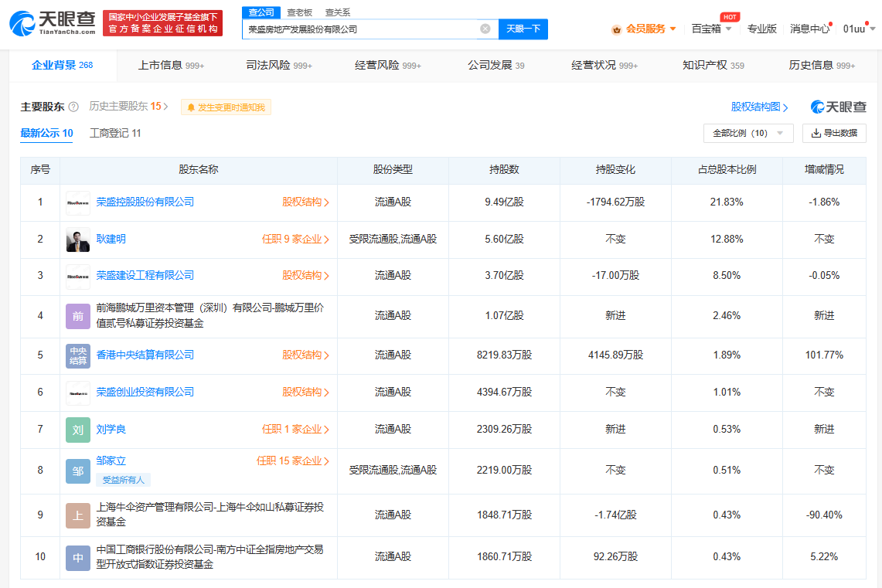The image size is (882, 588).
Task: Open the 全部比例 (10) dropdown
Action: (x=748, y=133)
